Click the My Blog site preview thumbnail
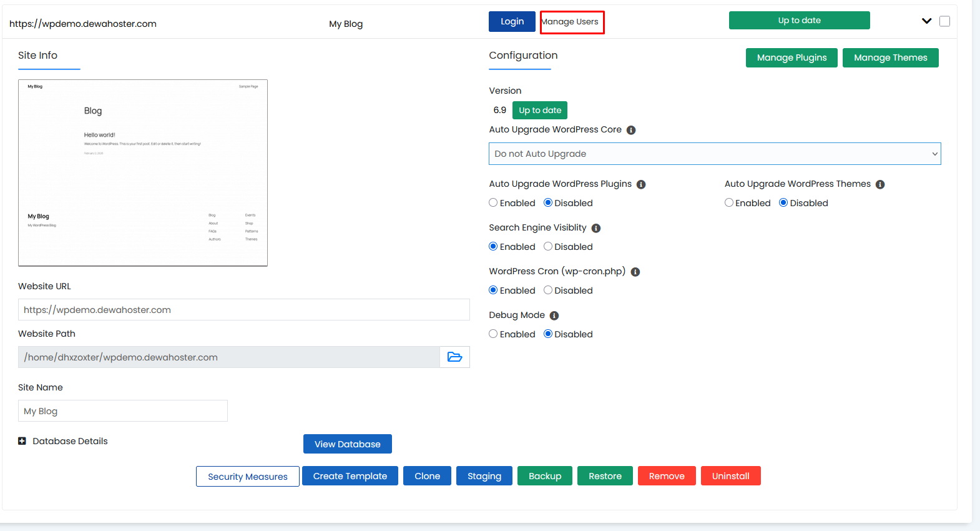Screen dimensions: 980x531 click(x=143, y=173)
